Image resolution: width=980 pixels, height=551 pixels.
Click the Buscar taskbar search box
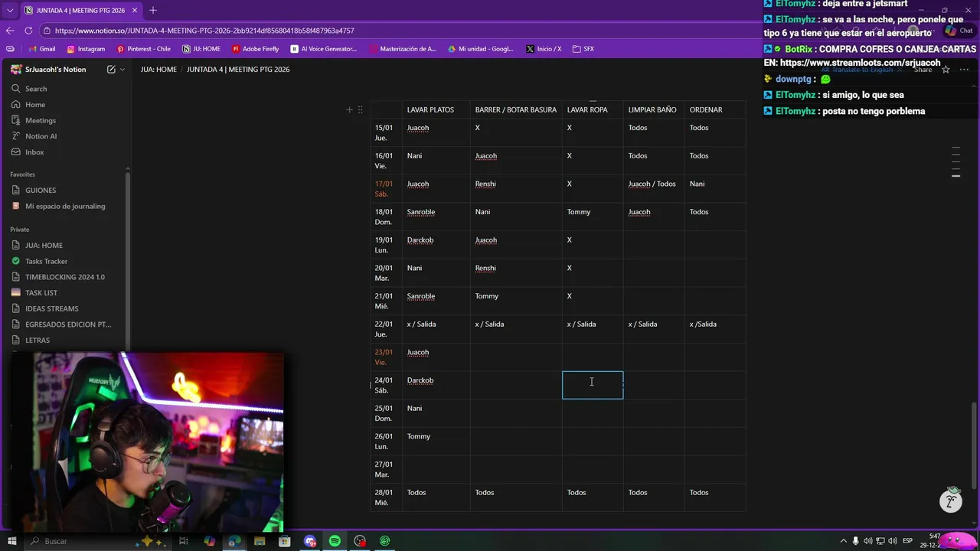[x=96, y=541]
